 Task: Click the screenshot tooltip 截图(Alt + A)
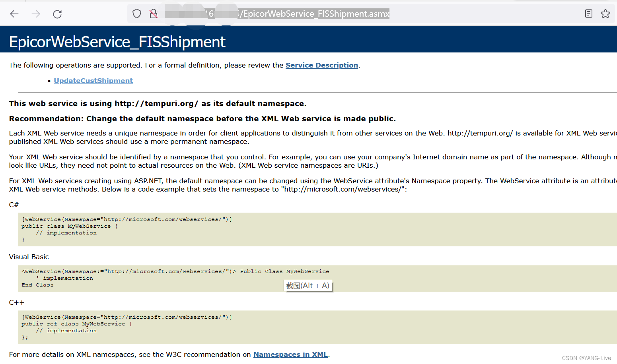tap(308, 286)
